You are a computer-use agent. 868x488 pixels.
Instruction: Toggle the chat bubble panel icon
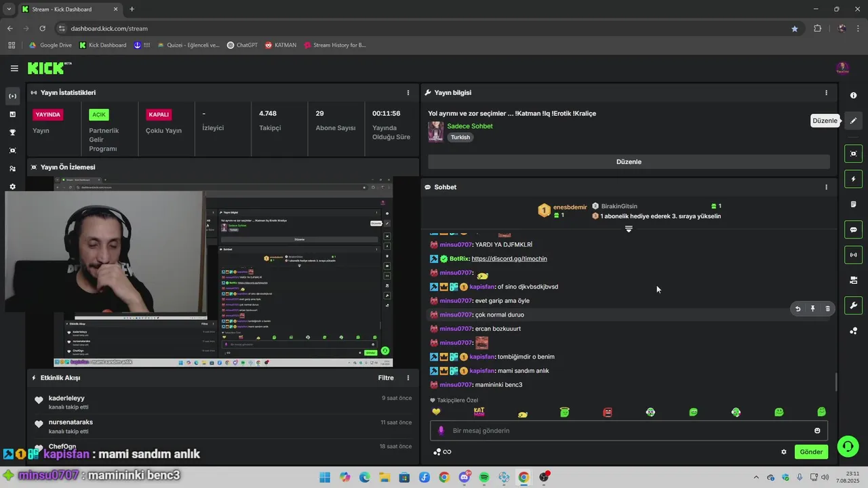(853, 230)
